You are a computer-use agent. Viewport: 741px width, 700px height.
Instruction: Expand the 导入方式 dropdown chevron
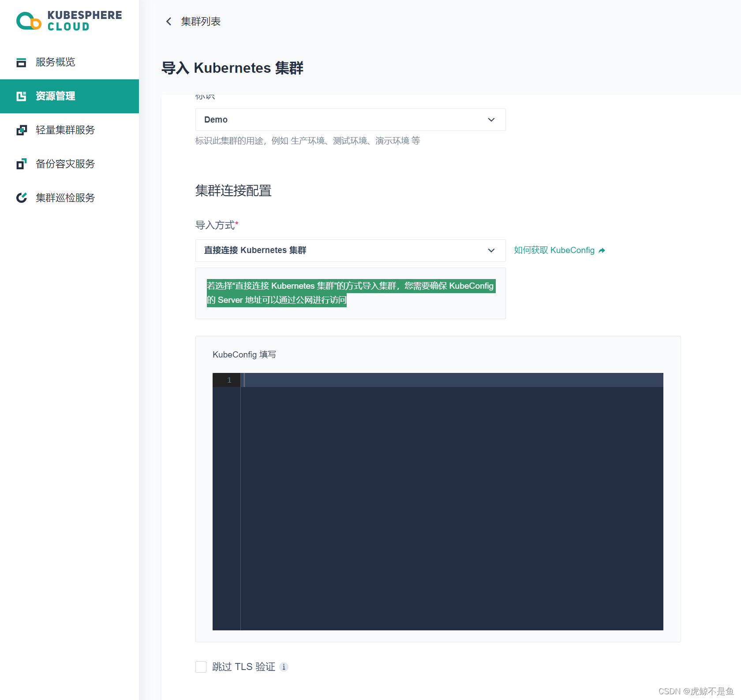click(491, 250)
